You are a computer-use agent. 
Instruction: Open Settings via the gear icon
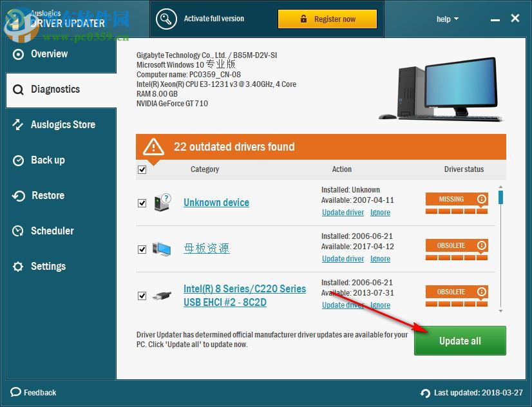tap(17, 266)
